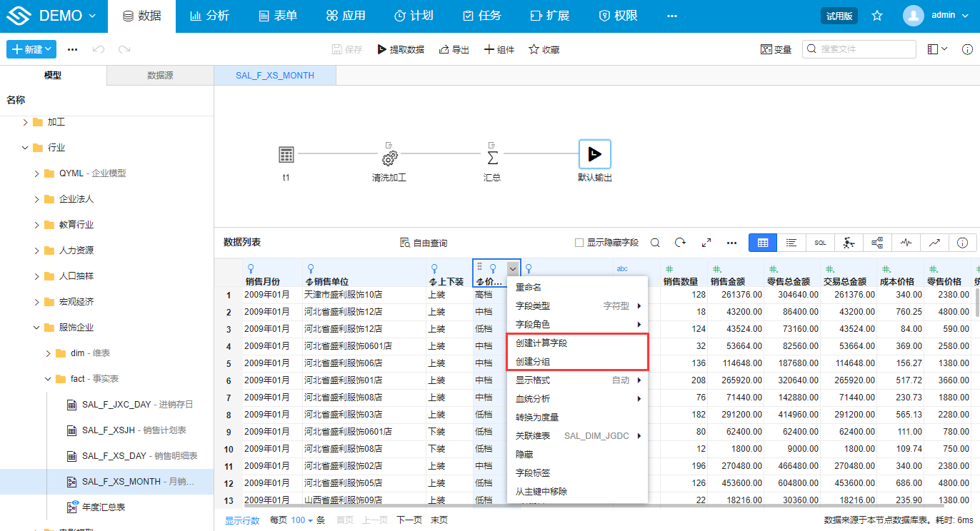Click the 下一页 pagination link
This screenshot has width=980, height=531.
point(409,520)
